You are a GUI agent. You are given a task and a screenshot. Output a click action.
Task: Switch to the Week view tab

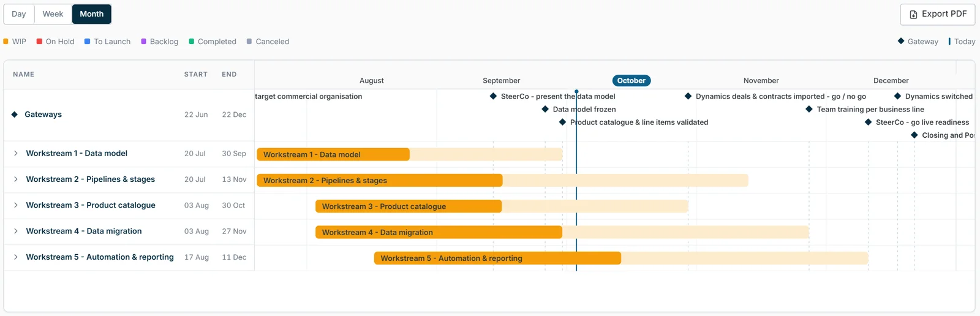53,14
